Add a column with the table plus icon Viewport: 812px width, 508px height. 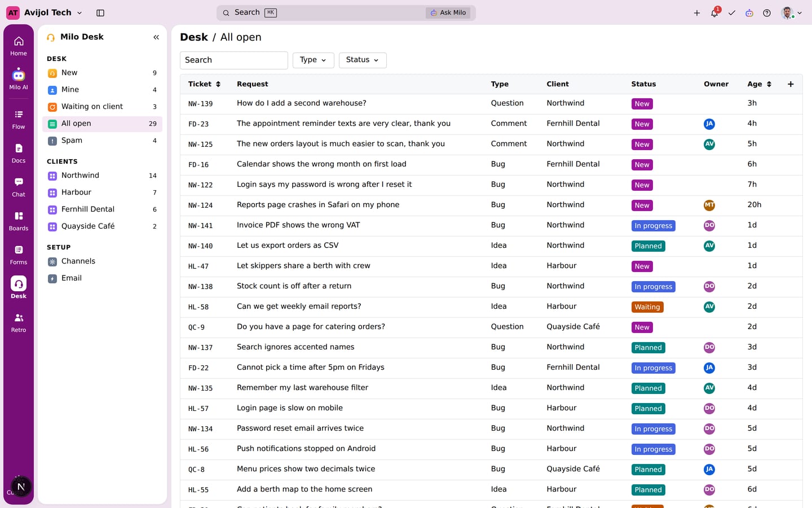pos(791,84)
